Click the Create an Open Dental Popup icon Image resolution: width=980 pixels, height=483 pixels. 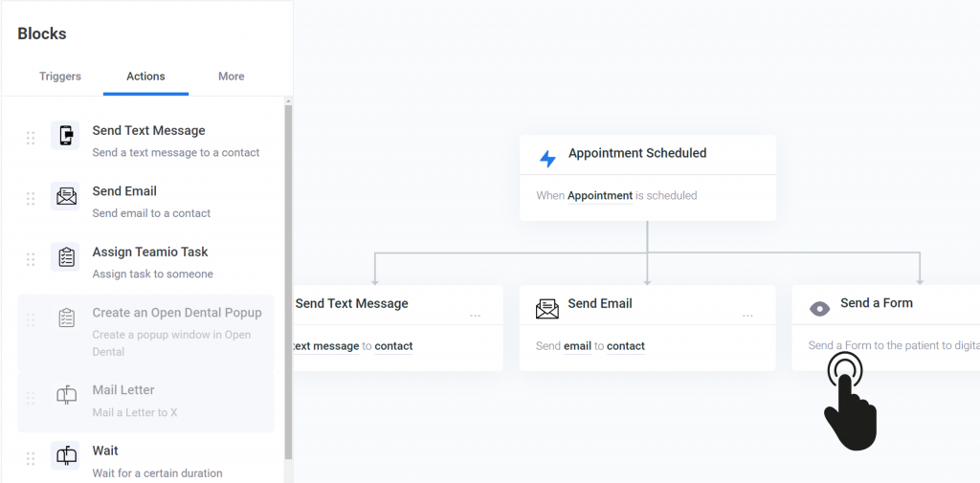66,318
